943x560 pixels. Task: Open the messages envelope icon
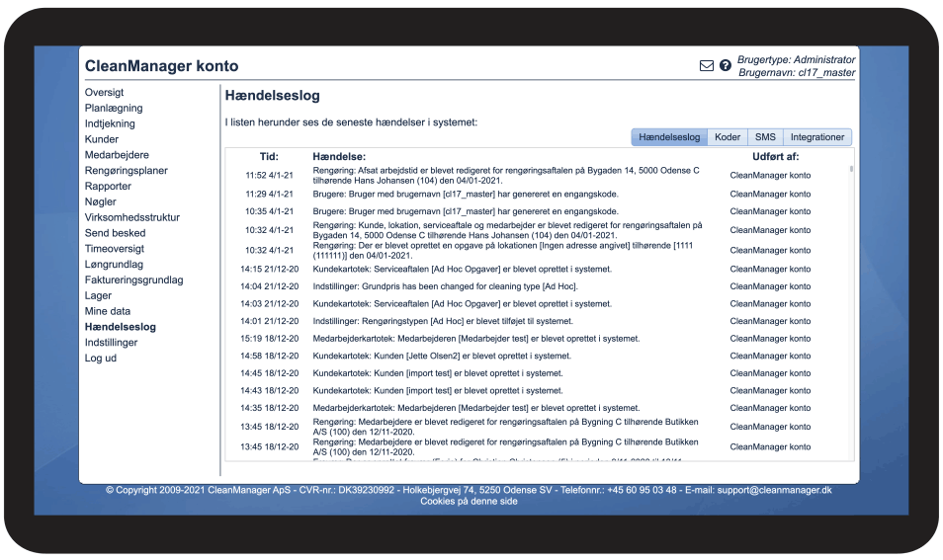click(707, 65)
